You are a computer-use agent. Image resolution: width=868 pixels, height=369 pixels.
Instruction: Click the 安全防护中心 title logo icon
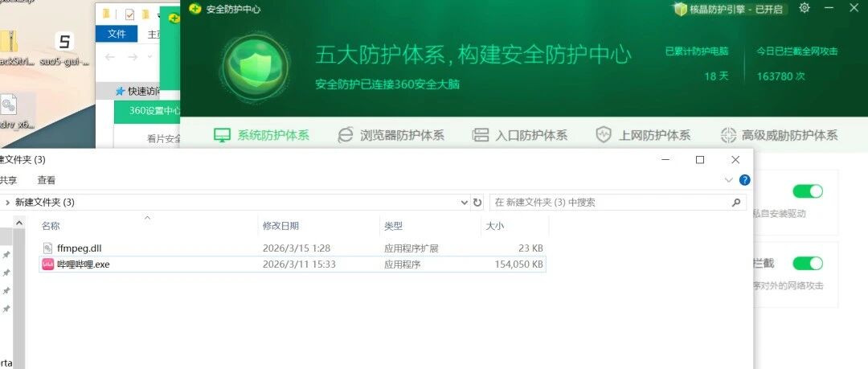(194, 9)
